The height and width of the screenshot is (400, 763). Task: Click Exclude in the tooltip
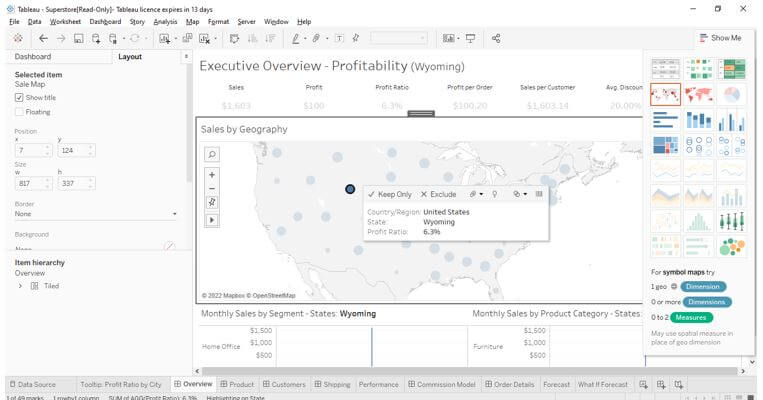pyautogui.click(x=438, y=194)
